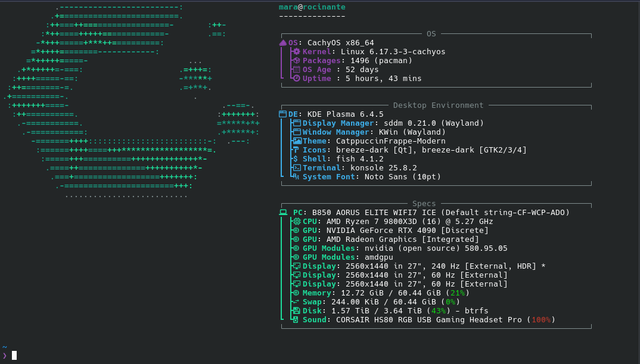Click the clock icon beside Uptime
640x364 pixels.
pos(296,79)
